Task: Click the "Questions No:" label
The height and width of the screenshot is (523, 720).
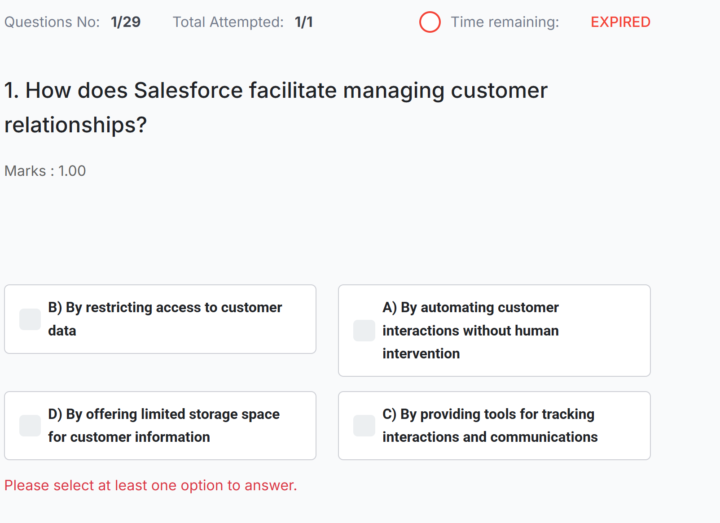Action: click(x=52, y=22)
